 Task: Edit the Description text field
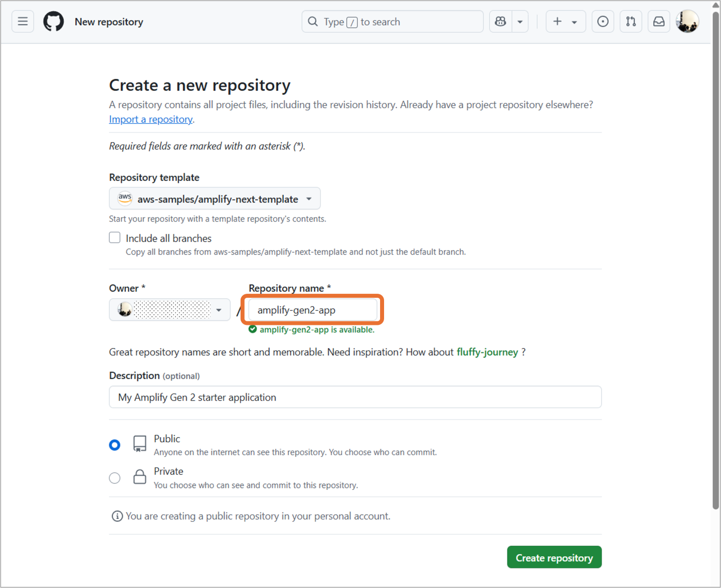coord(355,397)
